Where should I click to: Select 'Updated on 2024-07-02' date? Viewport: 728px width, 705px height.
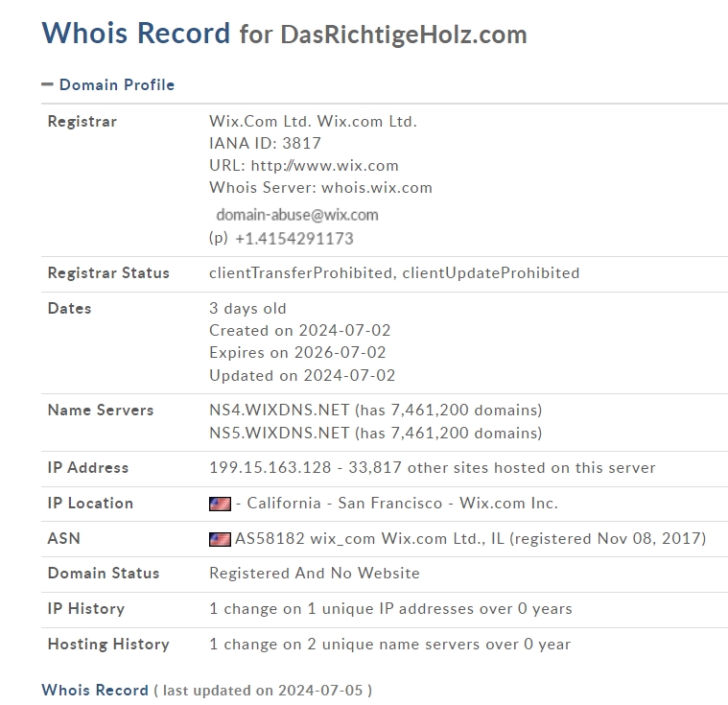coord(302,375)
